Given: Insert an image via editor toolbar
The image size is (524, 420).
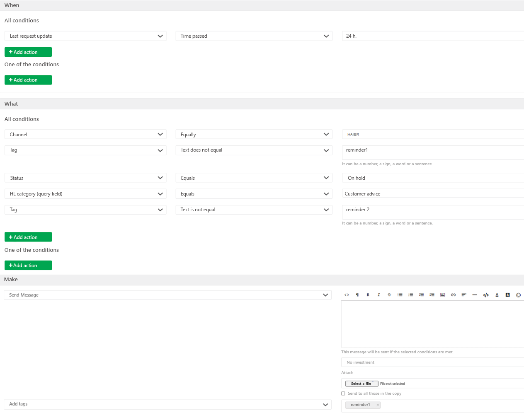Looking at the screenshot, I should click(443, 295).
